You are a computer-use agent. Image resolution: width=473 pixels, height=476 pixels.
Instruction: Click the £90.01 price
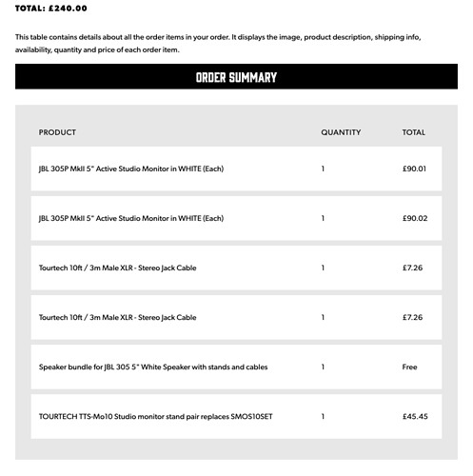[414, 169]
